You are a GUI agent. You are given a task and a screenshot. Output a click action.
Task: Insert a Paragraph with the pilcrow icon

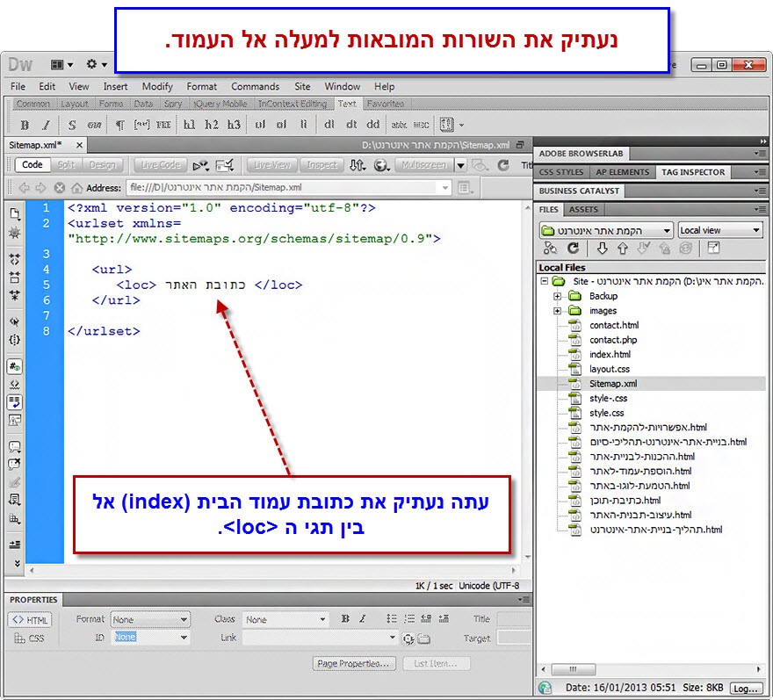(119, 126)
